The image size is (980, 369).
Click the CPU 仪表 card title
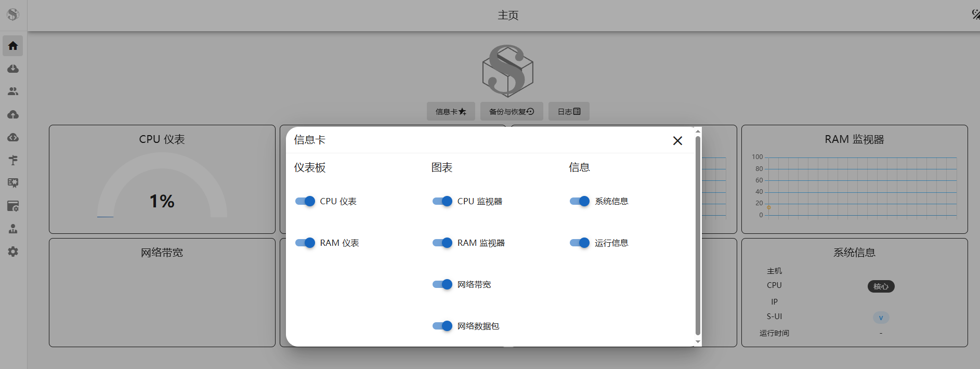(x=162, y=139)
